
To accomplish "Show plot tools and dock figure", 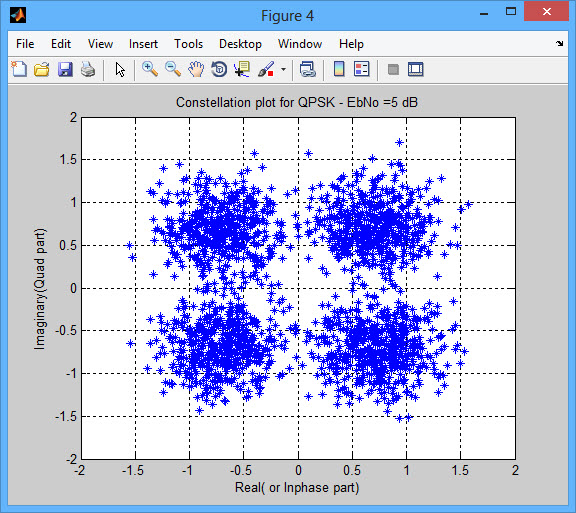I will tap(415, 69).
